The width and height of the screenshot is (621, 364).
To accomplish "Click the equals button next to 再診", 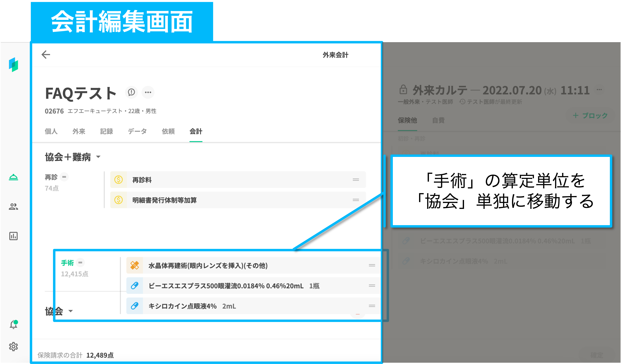I will click(x=64, y=177).
